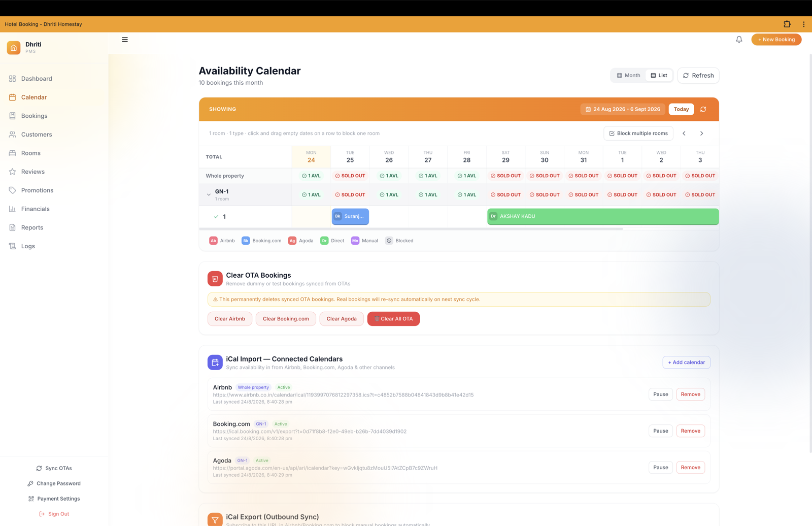Screen dimensions: 812x526
Task: Click the Blocked legend icon
Action: 389,241
